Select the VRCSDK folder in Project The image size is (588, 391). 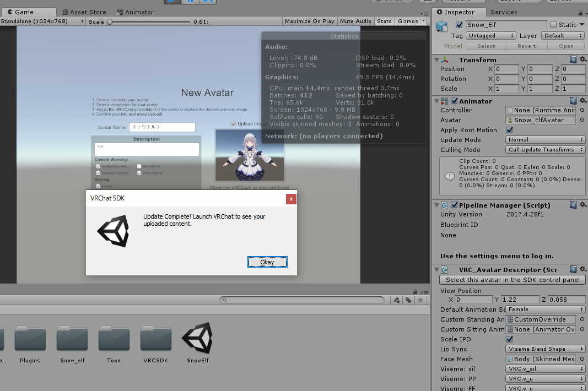(x=155, y=345)
